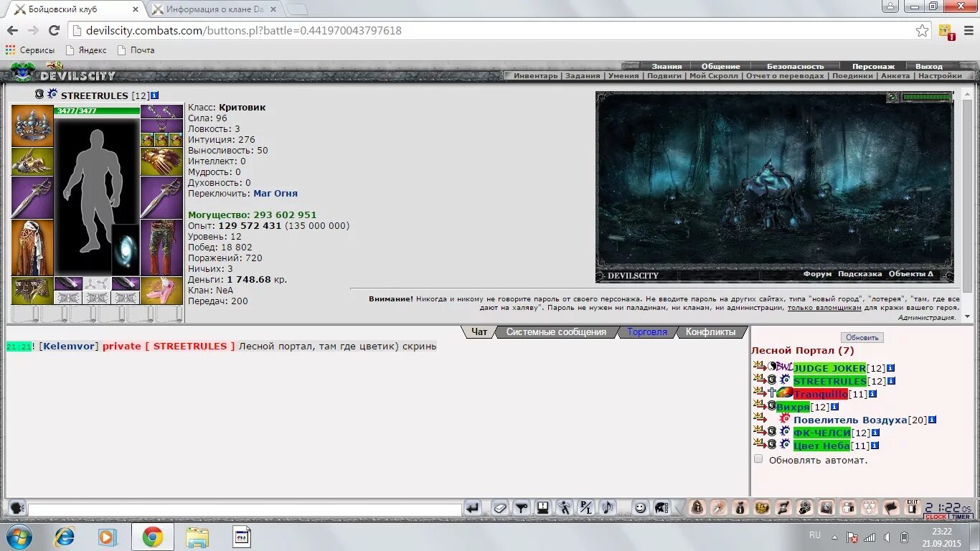
Task: Open info icon next to Повелитель Воздуха
Action: click(932, 420)
